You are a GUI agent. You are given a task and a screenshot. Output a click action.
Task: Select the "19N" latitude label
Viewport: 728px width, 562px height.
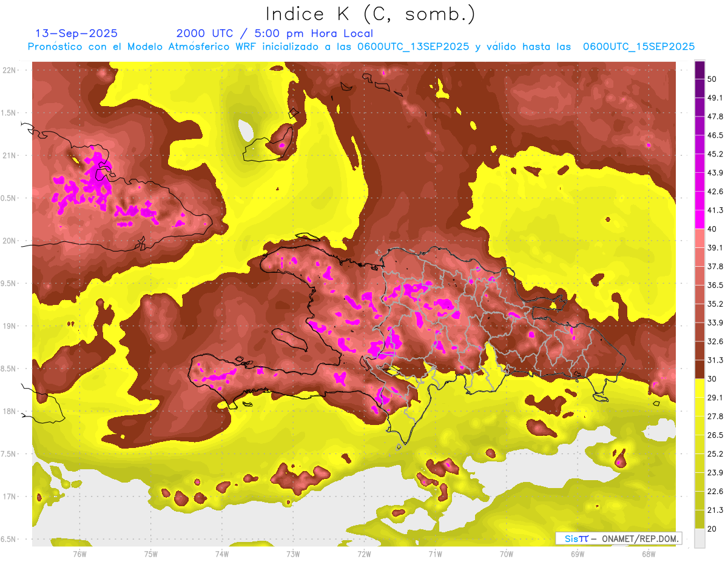click(x=9, y=326)
